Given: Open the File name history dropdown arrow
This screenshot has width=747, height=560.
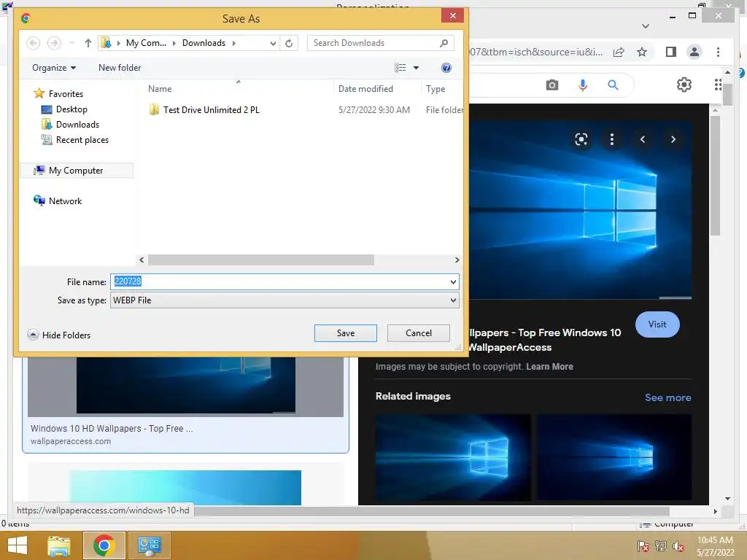Looking at the screenshot, I should [453, 282].
